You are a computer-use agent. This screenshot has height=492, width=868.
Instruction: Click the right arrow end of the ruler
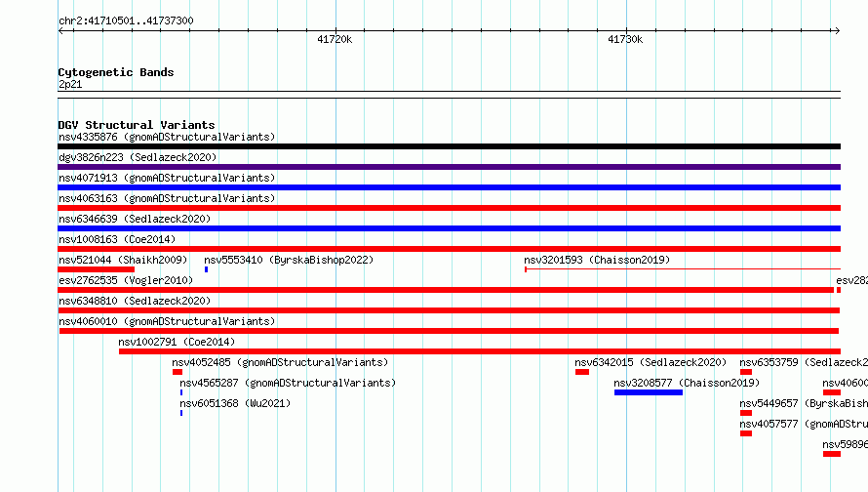click(x=837, y=30)
